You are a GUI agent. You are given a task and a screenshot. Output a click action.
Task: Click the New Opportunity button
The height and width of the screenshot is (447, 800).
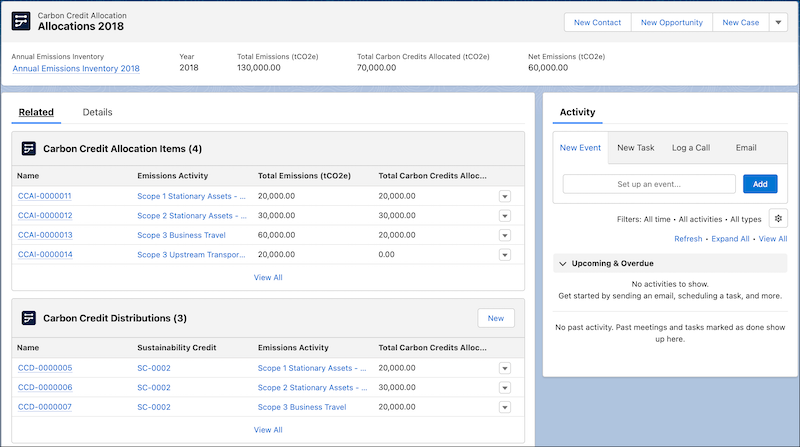pyautogui.click(x=671, y=22)
